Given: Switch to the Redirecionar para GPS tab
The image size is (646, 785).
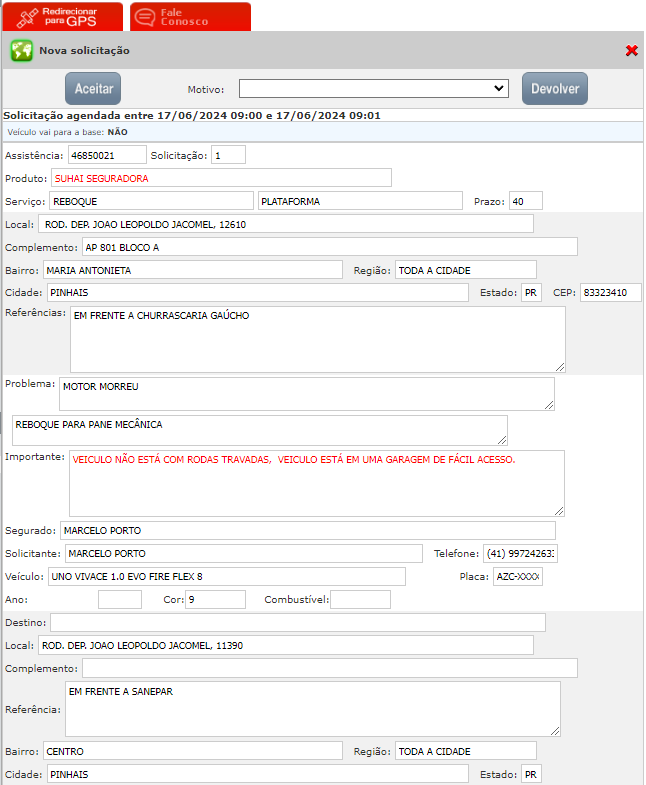Looking at the screenshot, I should (x=62, y=17).
